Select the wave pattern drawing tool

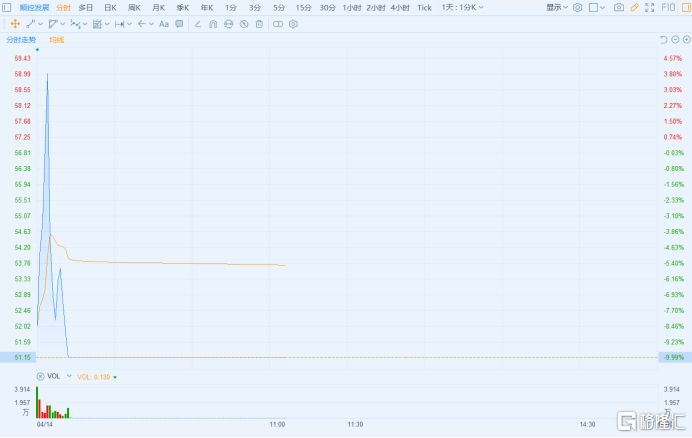click(75, 24)
